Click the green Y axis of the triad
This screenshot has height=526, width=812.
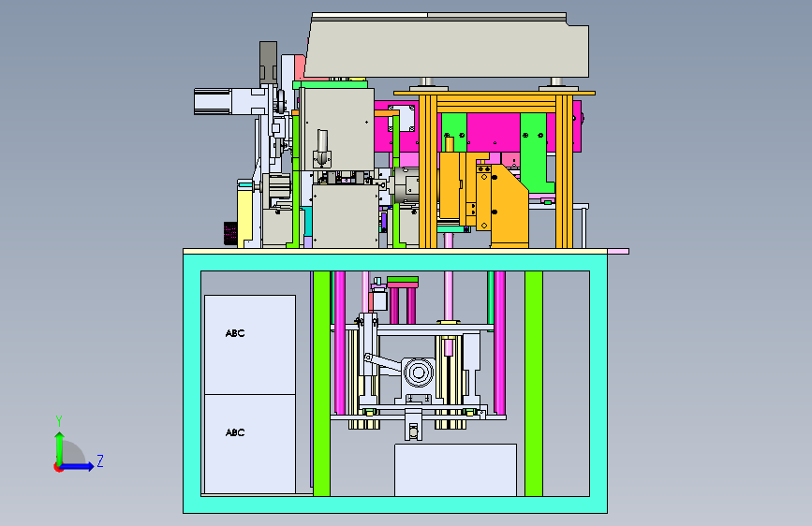59,449
